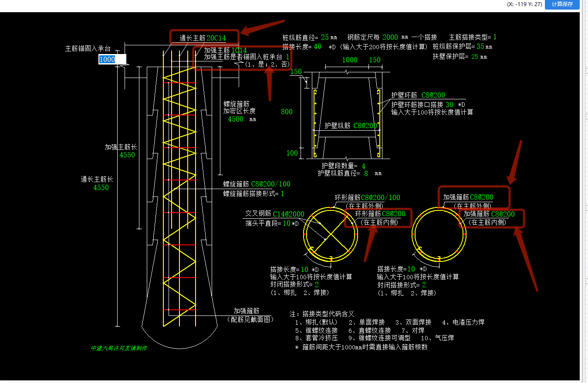The height and width of the screenshot is (383, 588).
Task: Edit 螺旋箍筋 value C8@200/100
Action: [x=270, y=184]
